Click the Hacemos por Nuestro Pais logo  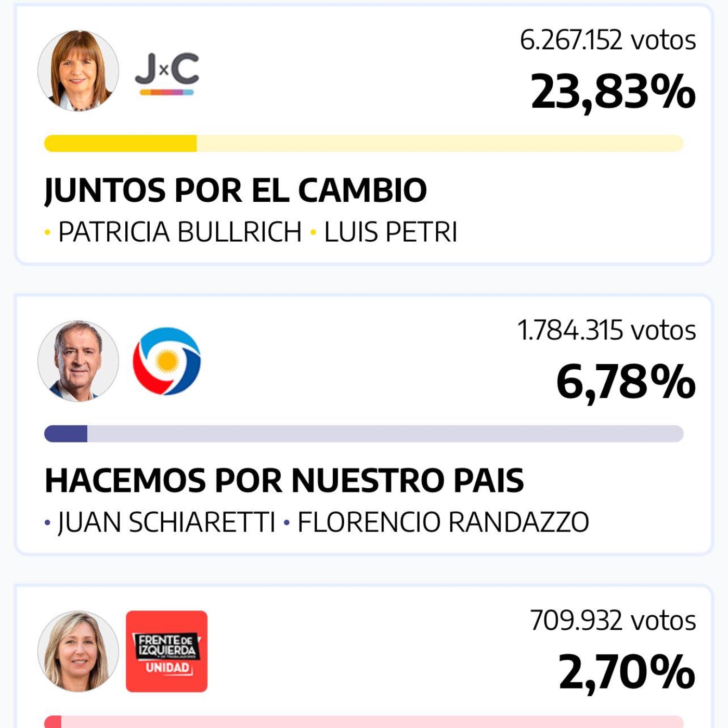coord(167,361)
